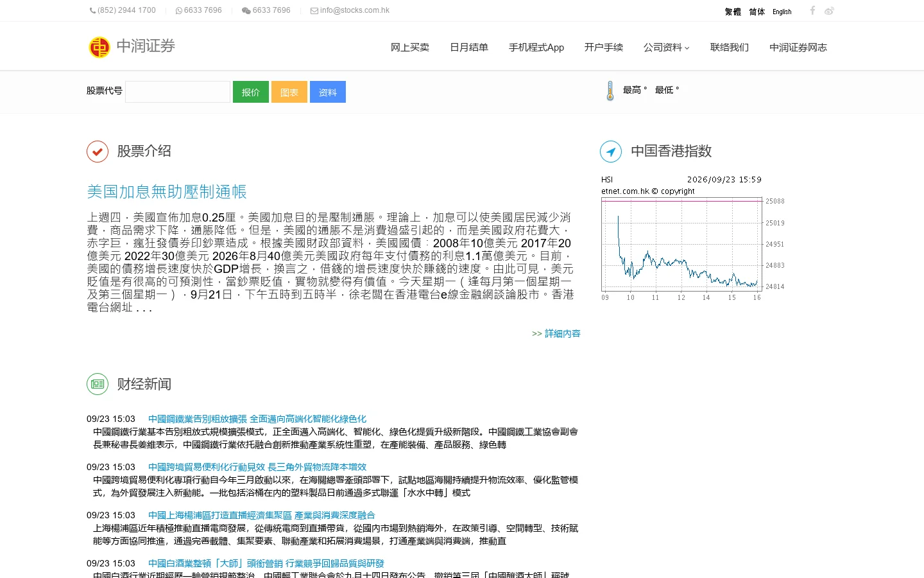Click the WhatsApp icon beside the first 6633 7696
Image resolution: width=924 pixels, height=578 pixels.
pyautogui.click(x=179, y=10)
